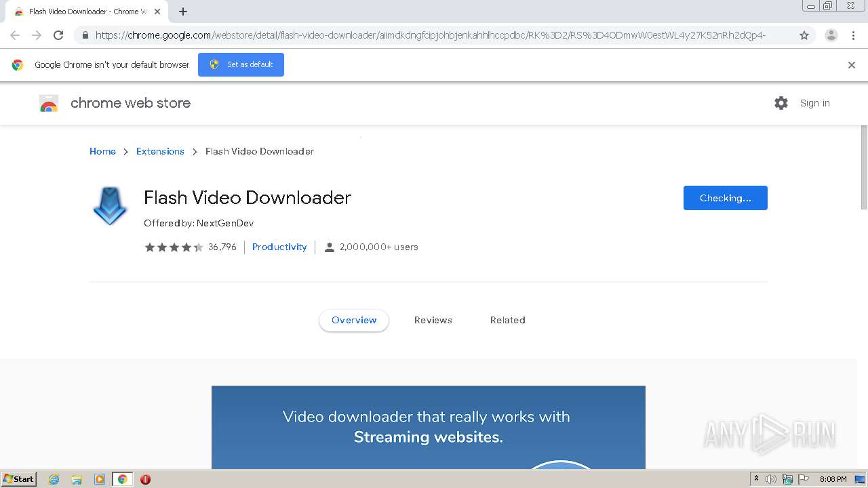Screen dimensions: 868x488
Task: Open the Windows Start menu
Action: click(x=18, y=479)
